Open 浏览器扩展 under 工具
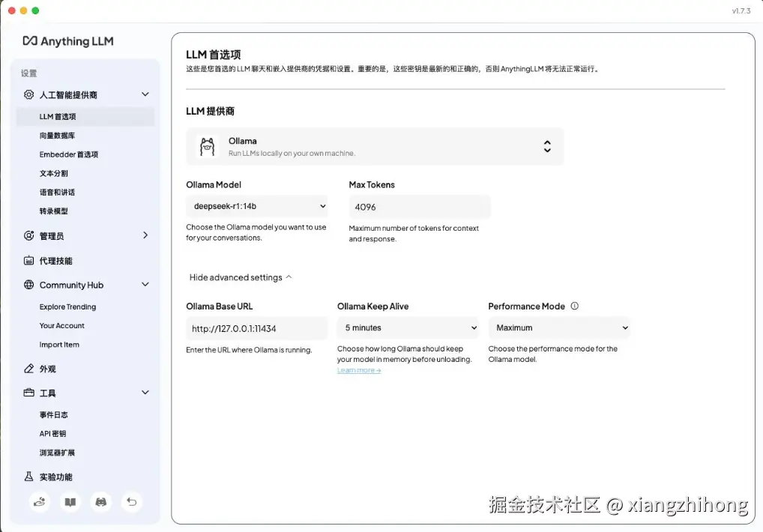 [57, 453]
